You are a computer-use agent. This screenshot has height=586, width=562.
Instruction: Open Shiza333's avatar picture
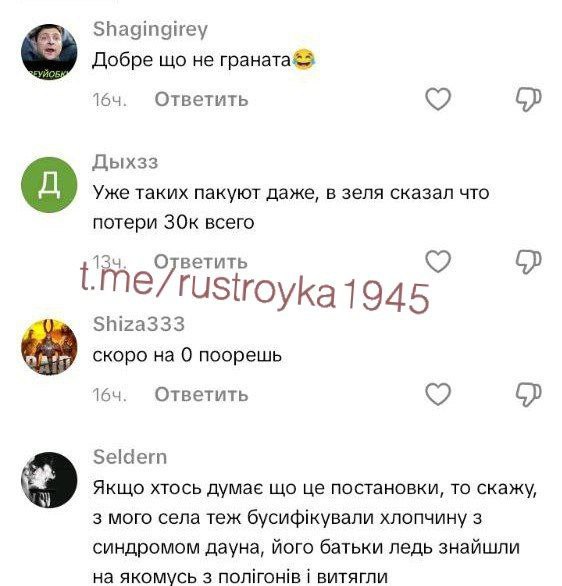(x=49, y=347)
